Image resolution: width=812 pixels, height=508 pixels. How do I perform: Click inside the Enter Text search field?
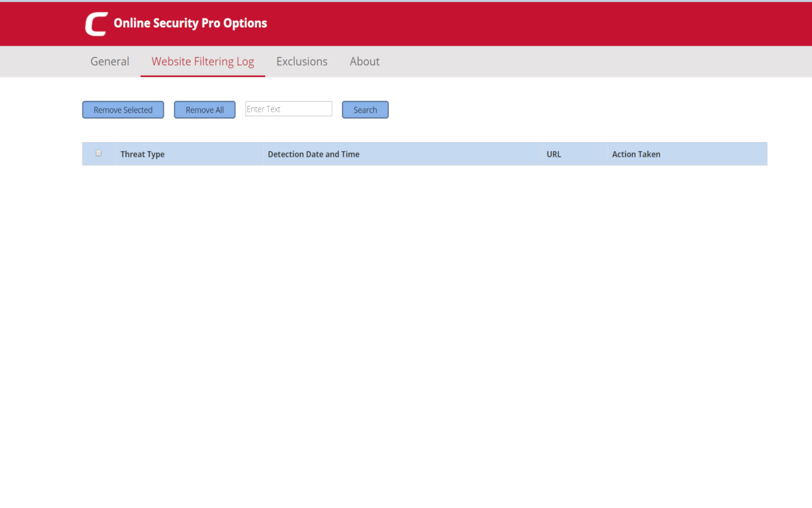(x=288, y=109)
